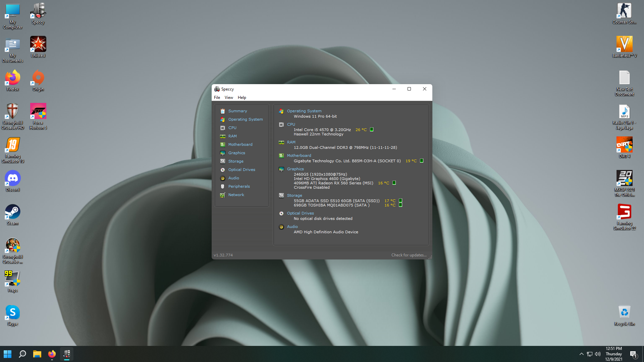Open the Audio section from sidebar
644x362 pixels.
coord(233,178)
